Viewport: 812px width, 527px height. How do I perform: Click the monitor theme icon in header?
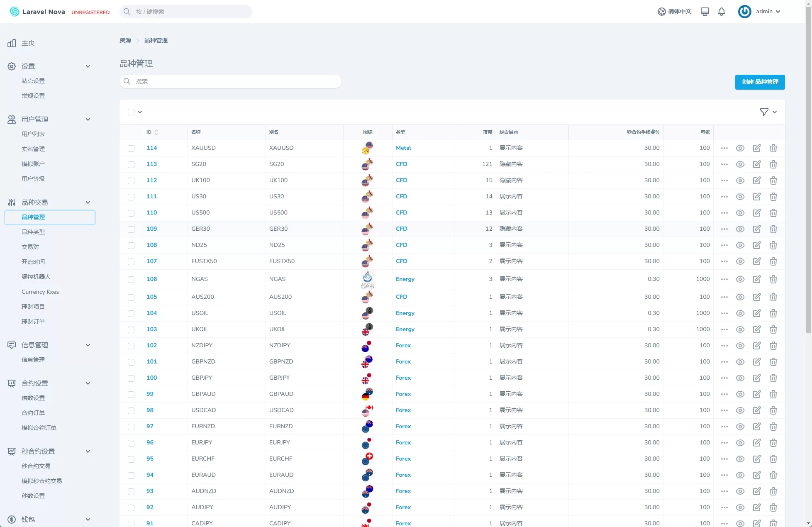pyautogui.click(x=705, y=12)
